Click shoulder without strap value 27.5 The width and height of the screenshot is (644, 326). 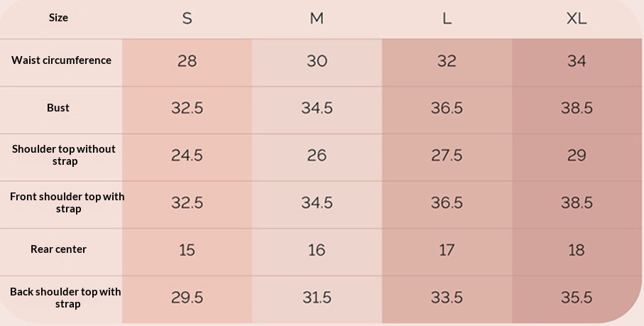(447, 156)
